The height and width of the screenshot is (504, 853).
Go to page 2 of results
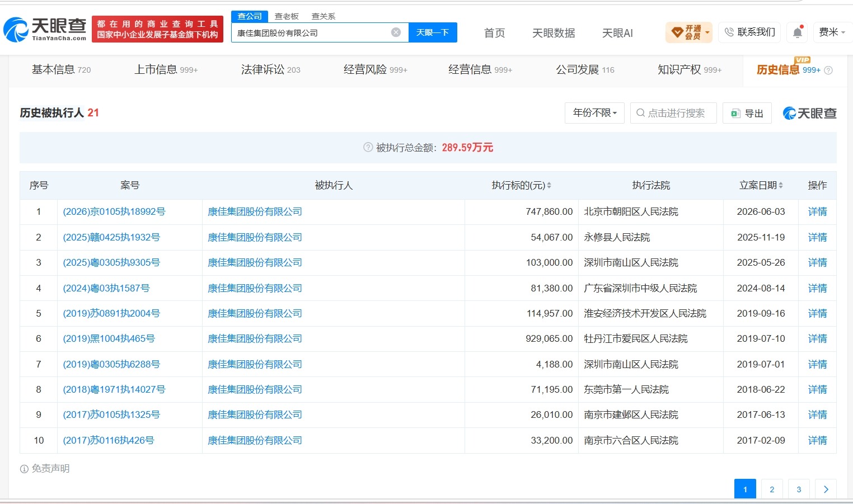(772, 489)
